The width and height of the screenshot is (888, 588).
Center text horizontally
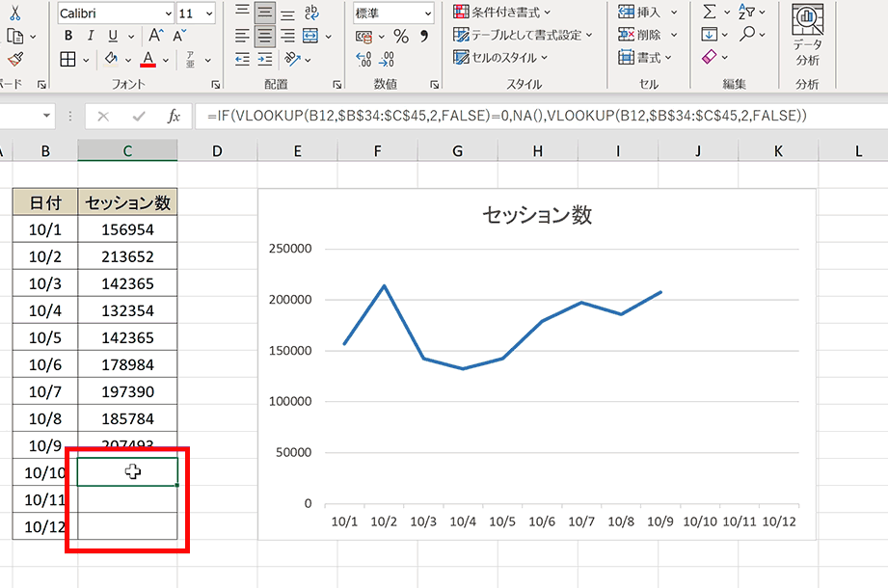coord(264,37)
